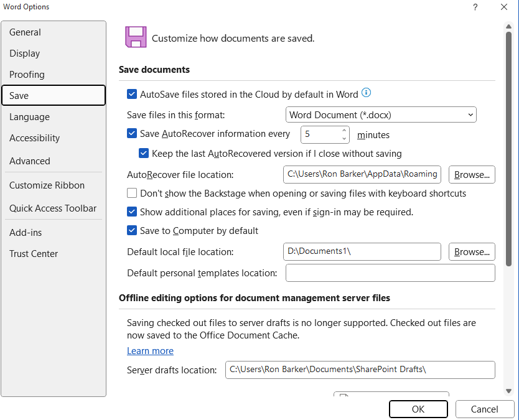Increase AutoRecover minutes with up arrow

pos(344,130)
